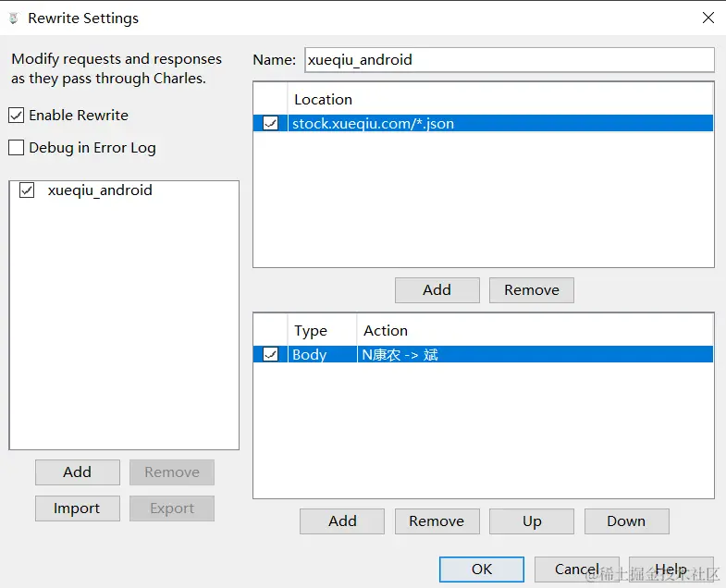Image resolution: width=726 pixels, height=588 pixels.
Task: Click the Charles icon in title bar
Action: [x=14, y=18]
